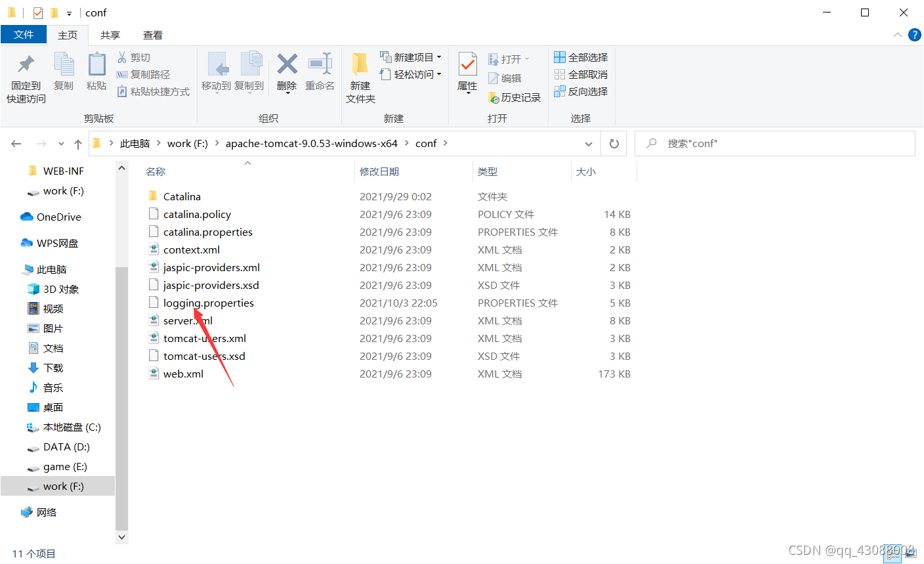Screen dimensions: 924x564
Task: Click the Delete X icon
Action: 287,64
